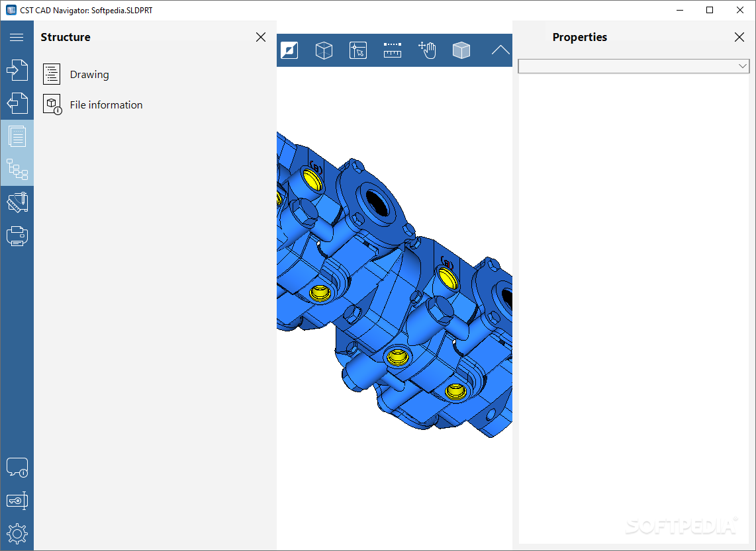This screenshot has width=756, height=551.
Task: Select the pan hand tool
Action: tap(427, 50)
